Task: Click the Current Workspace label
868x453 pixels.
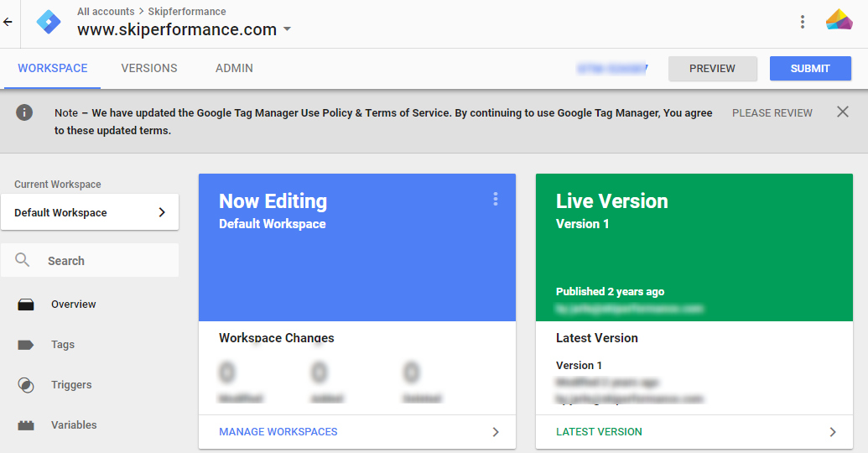Action: pyautogui.click(x=58, y=185)
